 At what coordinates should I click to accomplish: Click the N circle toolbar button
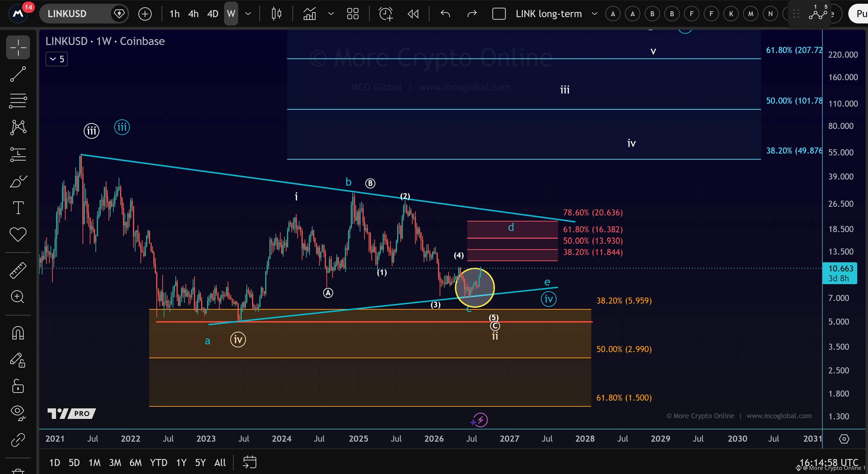pos(770,14)
